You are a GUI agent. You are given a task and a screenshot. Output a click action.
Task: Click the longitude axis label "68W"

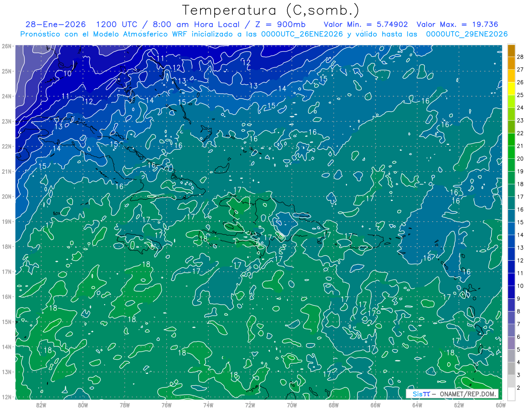333,405
